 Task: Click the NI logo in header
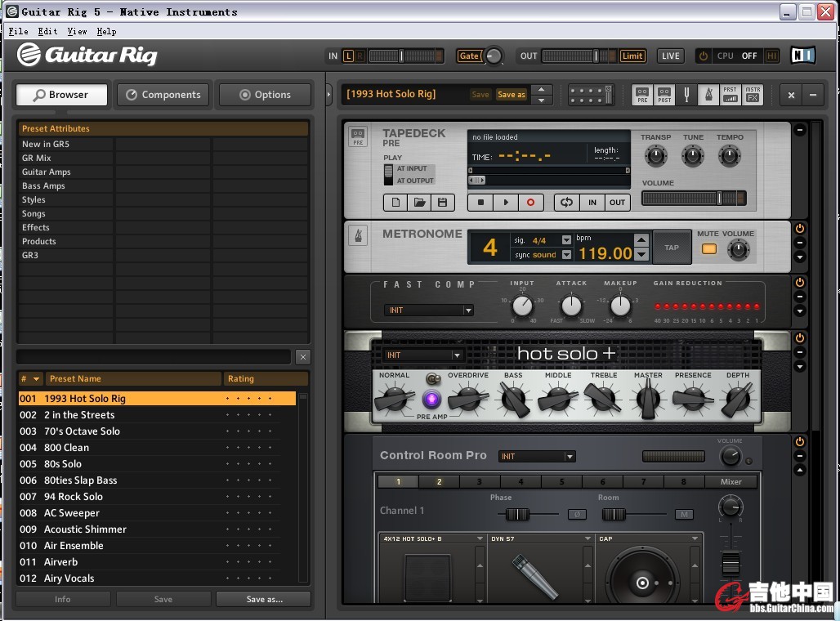pyautogui.click(x=803, y=56)
